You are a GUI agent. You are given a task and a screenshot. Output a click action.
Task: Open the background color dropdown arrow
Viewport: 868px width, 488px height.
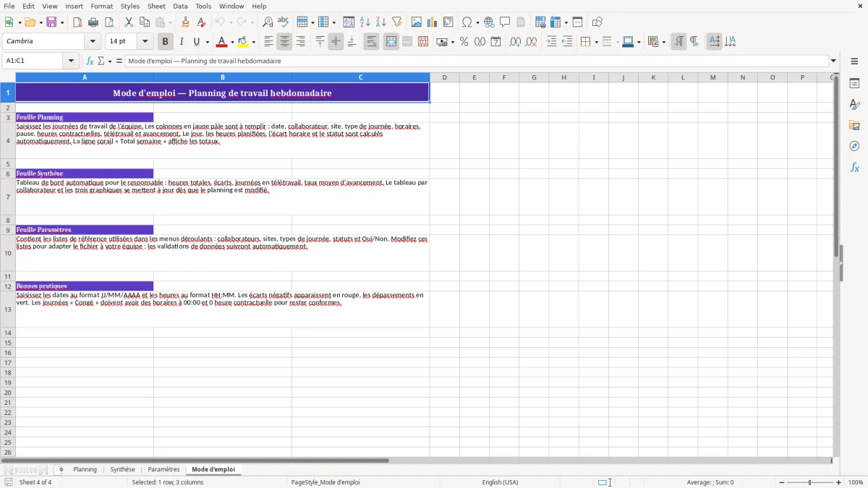tap(253, 42)
